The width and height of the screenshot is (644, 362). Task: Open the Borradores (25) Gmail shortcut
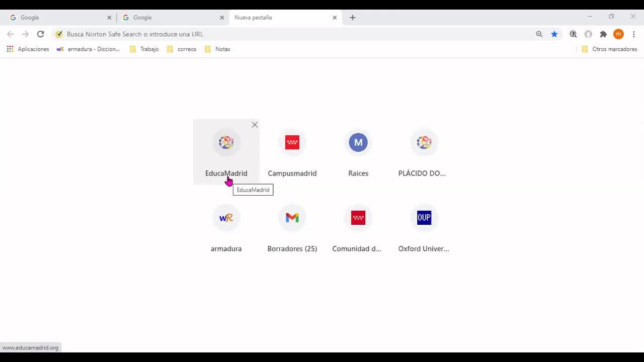tap(292, 227)
